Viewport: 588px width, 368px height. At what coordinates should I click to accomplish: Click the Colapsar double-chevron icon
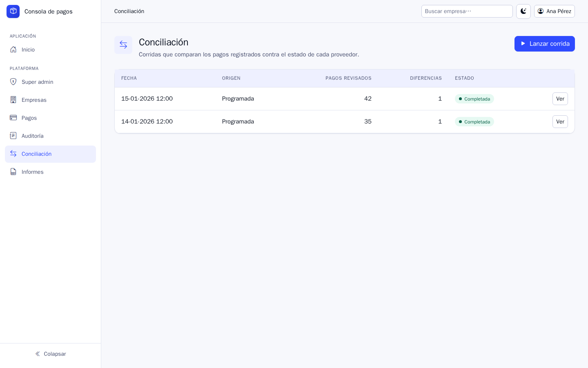coord(38,354)
